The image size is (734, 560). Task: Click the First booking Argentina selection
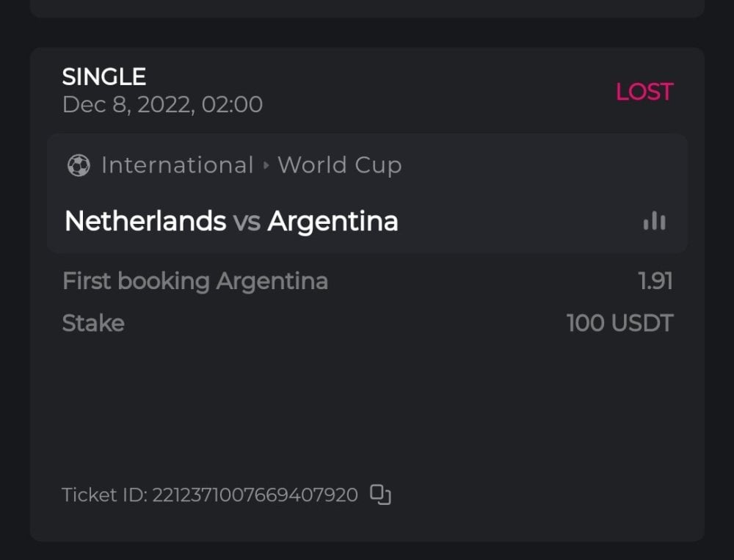(195, 281)
